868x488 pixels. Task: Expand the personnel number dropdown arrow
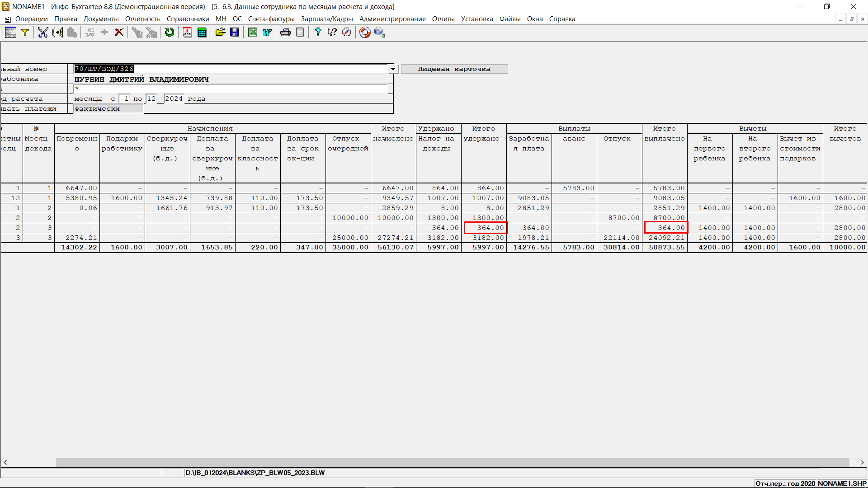[x=393, y=69]
